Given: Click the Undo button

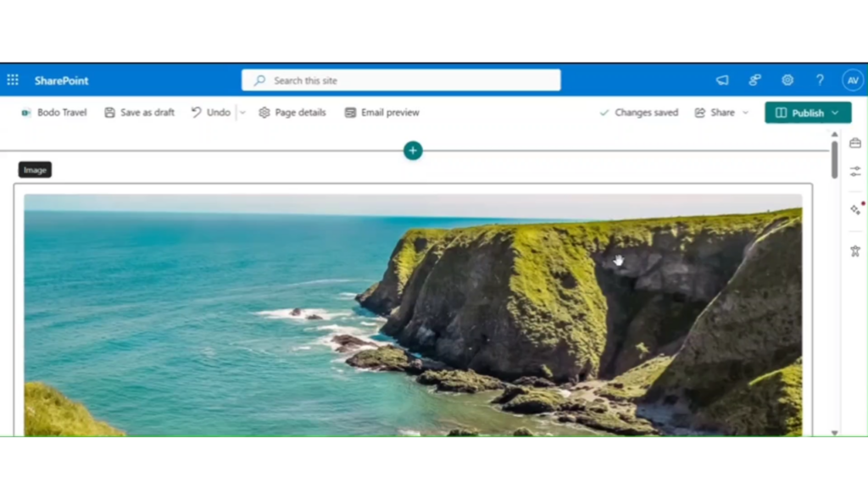Looking at the screenshot, I should point(211,113).
